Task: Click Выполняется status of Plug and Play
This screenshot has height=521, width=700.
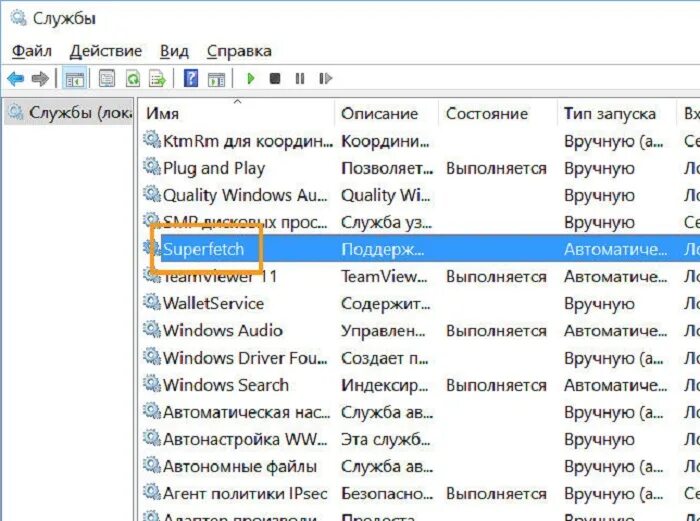Action: click(x=496, y=169)
